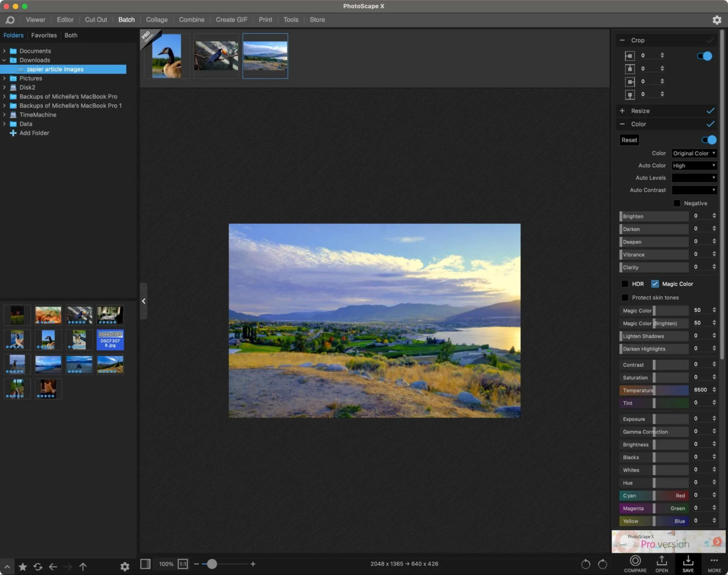Open the MORE options icon
The width and height of the screenshot is (728, 575).
(x=713, y=564)
